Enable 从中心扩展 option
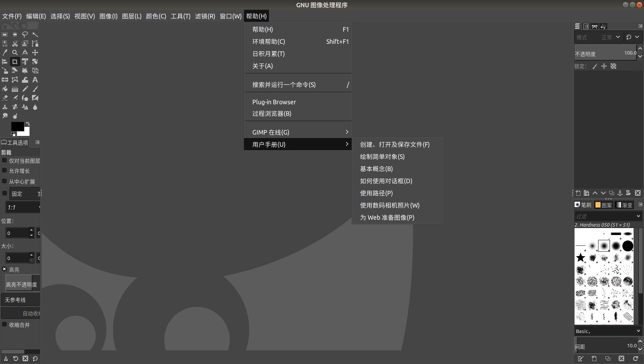 coord(5,181)
